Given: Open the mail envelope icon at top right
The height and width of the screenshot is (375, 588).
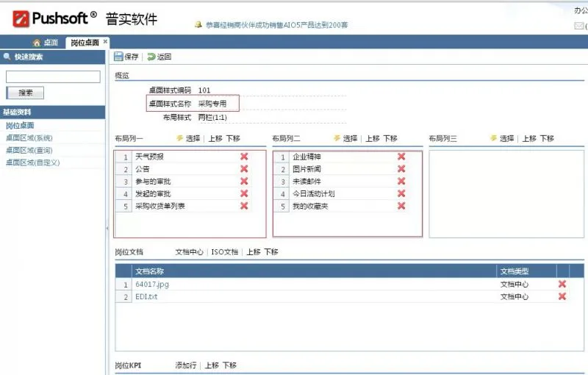Looking at the screenshot, I should (x=578, y=26).
